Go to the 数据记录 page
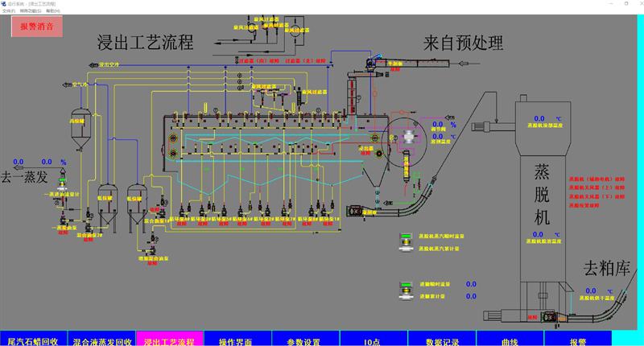This screenshot has width=644, height=346. 442,340
